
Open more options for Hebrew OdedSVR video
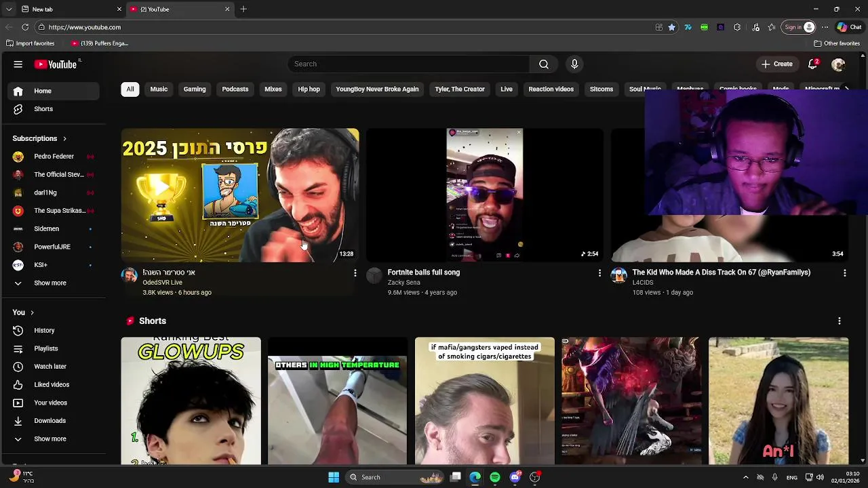(355, 273)
